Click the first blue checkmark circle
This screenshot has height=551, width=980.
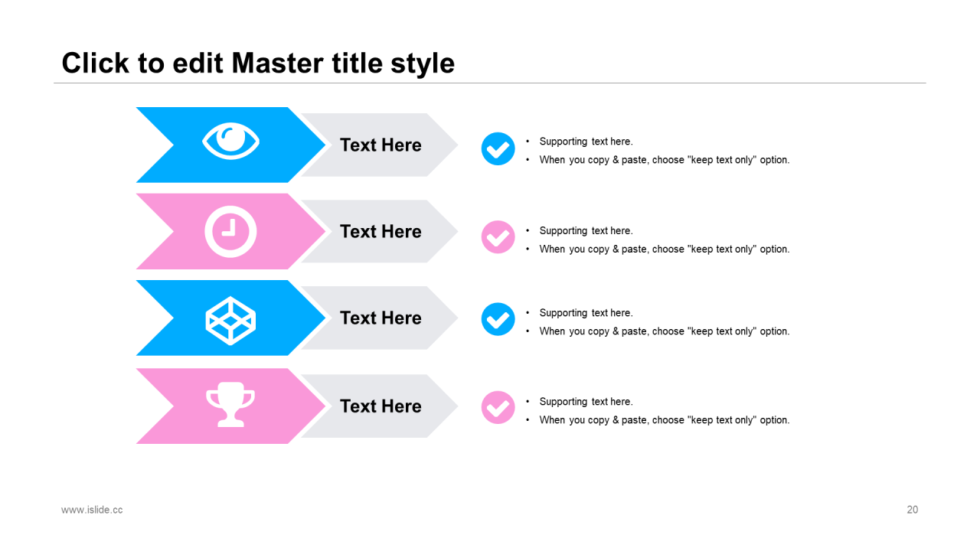pyautogui.click(x=498, y=148)
